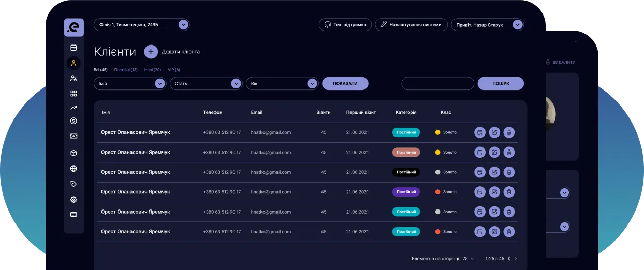644x270 pixels.
Task: Go to the previous page arrow
Action: [x=509, y=258]
